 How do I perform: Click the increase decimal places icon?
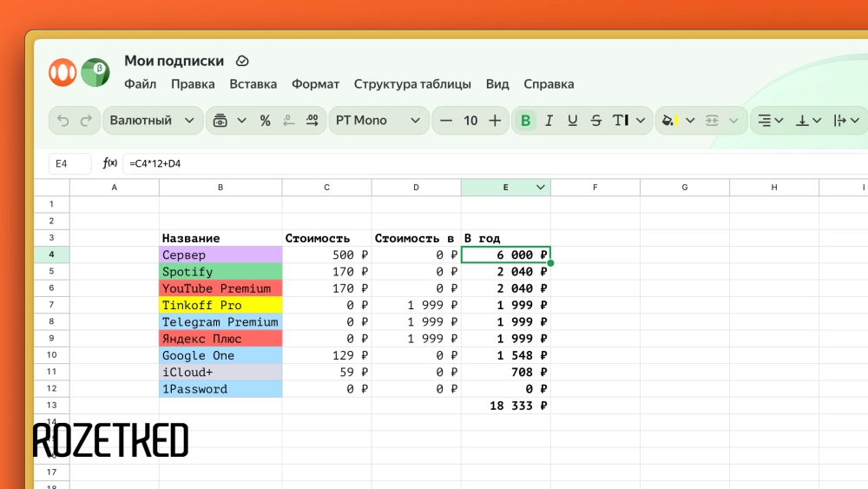click(x=312, y=121)
